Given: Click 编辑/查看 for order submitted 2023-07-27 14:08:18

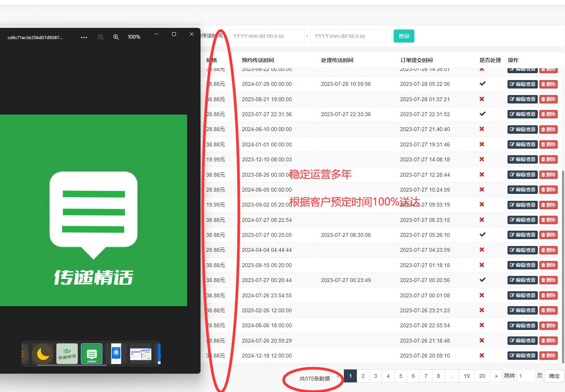Looking at the screenshot, I should tap(522, 159).
